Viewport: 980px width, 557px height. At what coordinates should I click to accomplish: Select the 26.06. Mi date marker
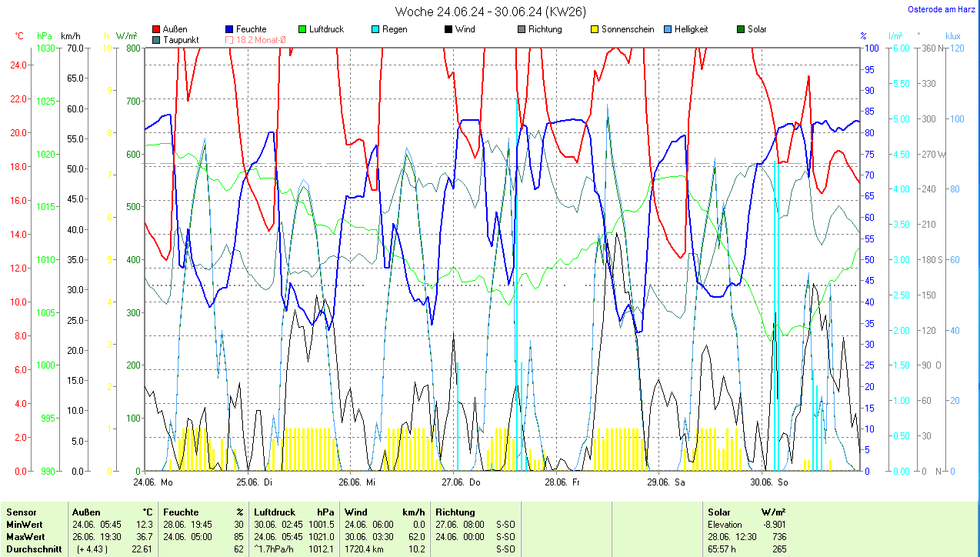[x=358, y=482]
